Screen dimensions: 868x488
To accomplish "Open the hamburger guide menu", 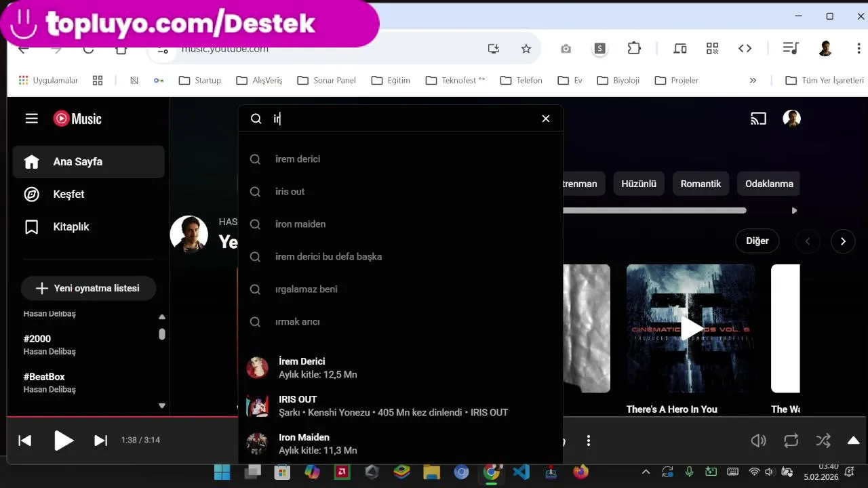I will pos(31,119).
